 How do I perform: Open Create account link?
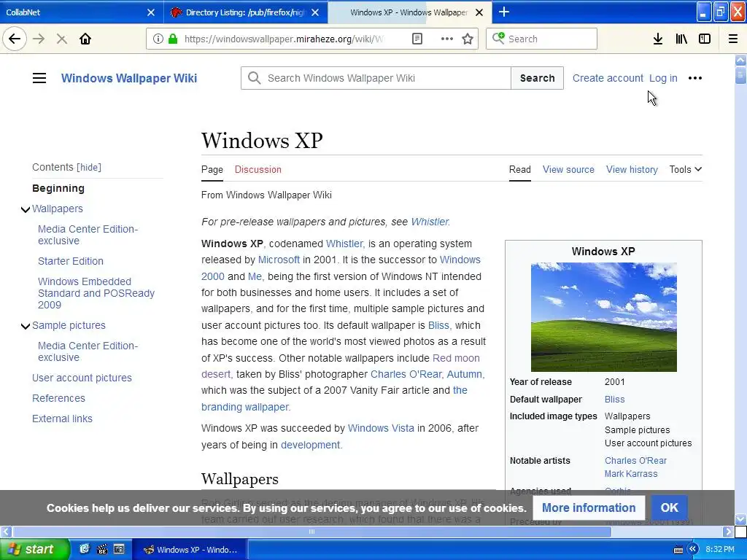tap(608, 78)
